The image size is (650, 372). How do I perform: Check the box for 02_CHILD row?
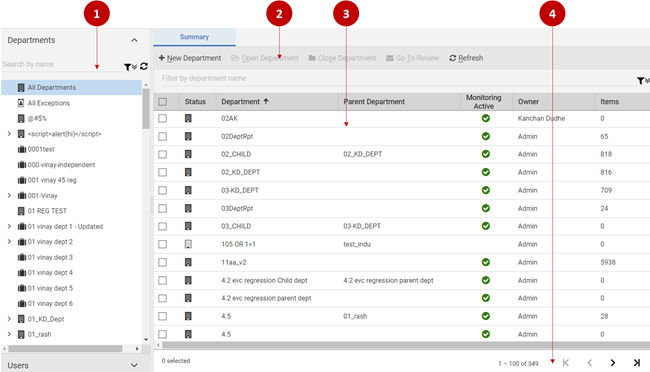click(x=162, y=154)
